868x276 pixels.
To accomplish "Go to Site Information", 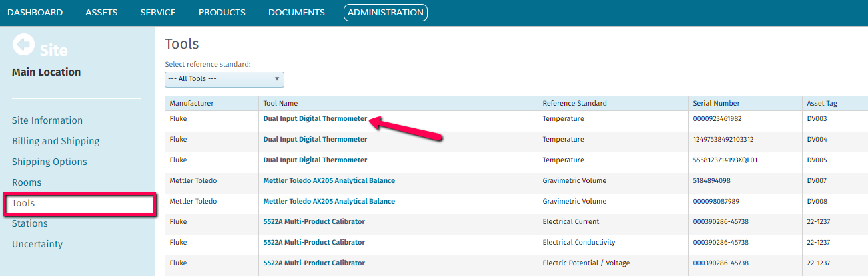I will tap(47, 120).
